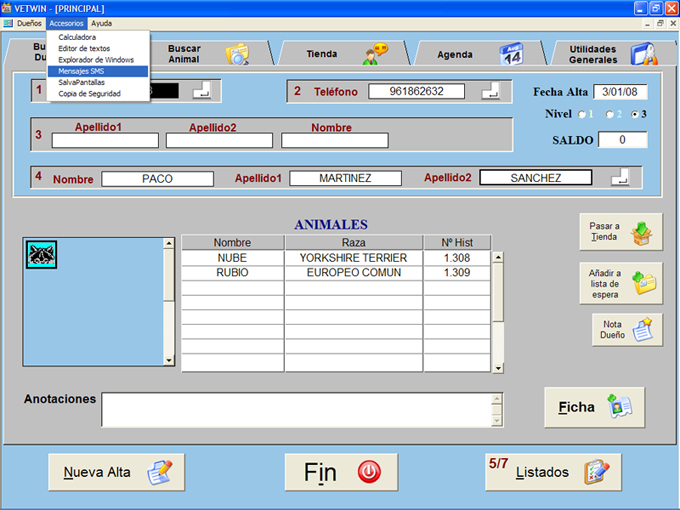Click the Nombre field containing PACO
Screen dimensions: 680x510
[157, 179]
